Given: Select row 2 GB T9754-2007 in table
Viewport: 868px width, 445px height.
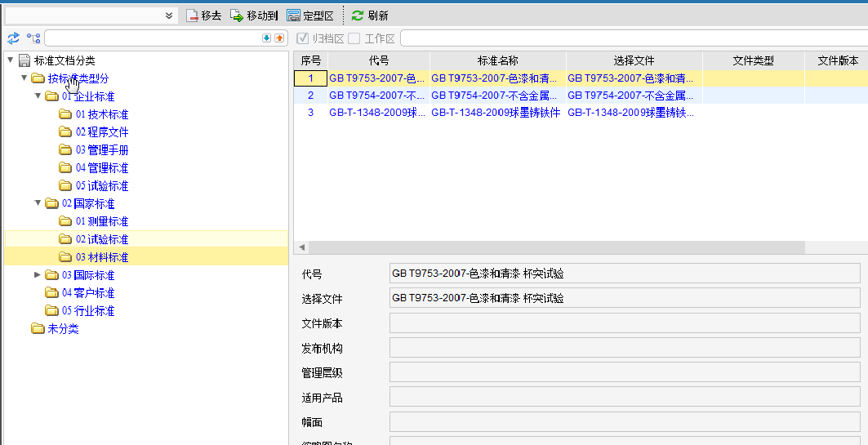Looking at the screenshot, I should pos(376,96).
